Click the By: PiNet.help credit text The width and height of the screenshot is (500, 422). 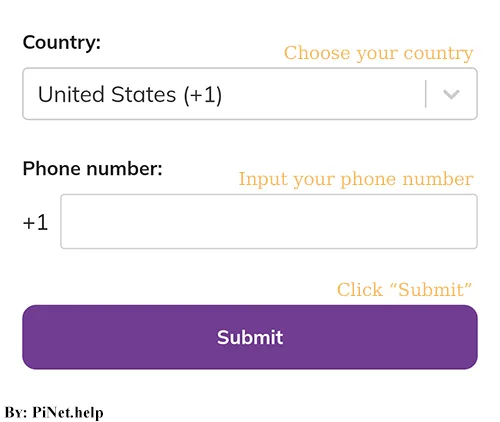pos(54,413)
